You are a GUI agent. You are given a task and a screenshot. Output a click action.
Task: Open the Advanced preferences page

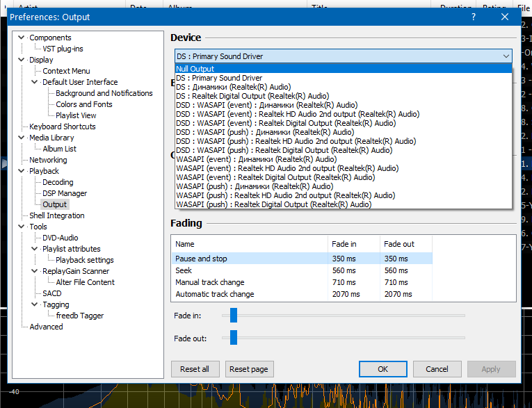(x=46, y=327)
